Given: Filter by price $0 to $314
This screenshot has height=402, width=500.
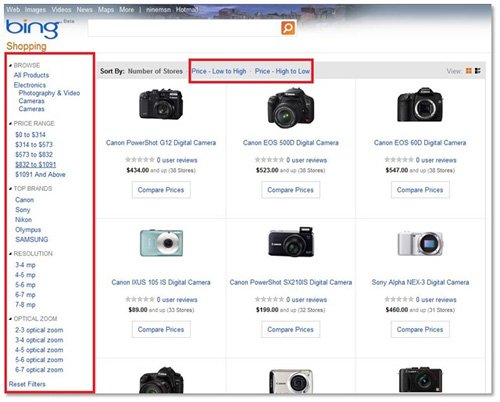Looking at the screenshot, I should click(x=30, y=135).
